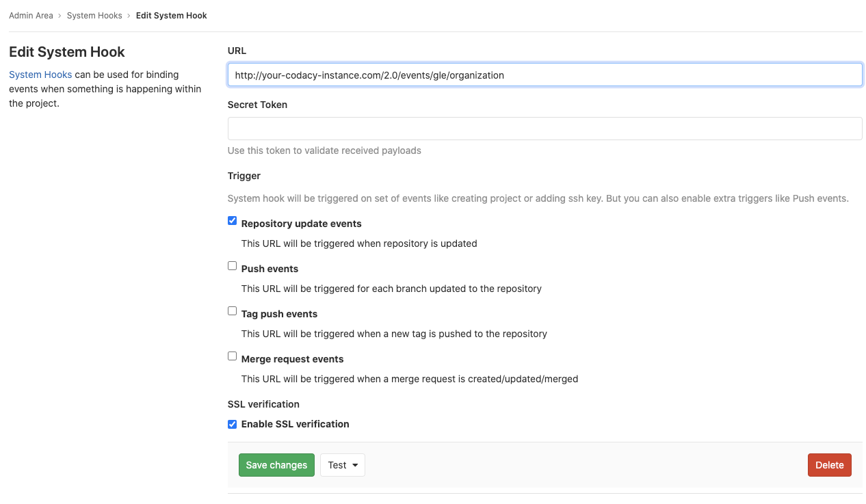Click the Repository update events label
The image size is (866, 504).
pos(301,223)
